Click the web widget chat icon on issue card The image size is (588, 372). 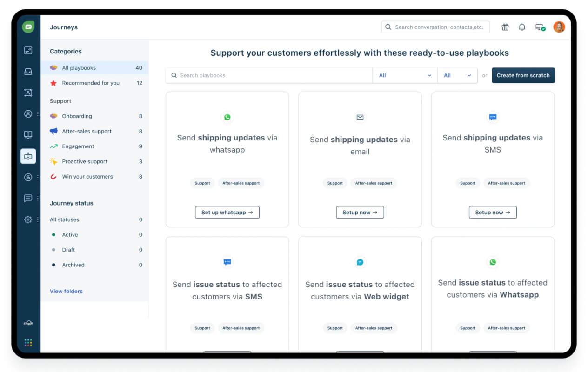click(360, 262)
